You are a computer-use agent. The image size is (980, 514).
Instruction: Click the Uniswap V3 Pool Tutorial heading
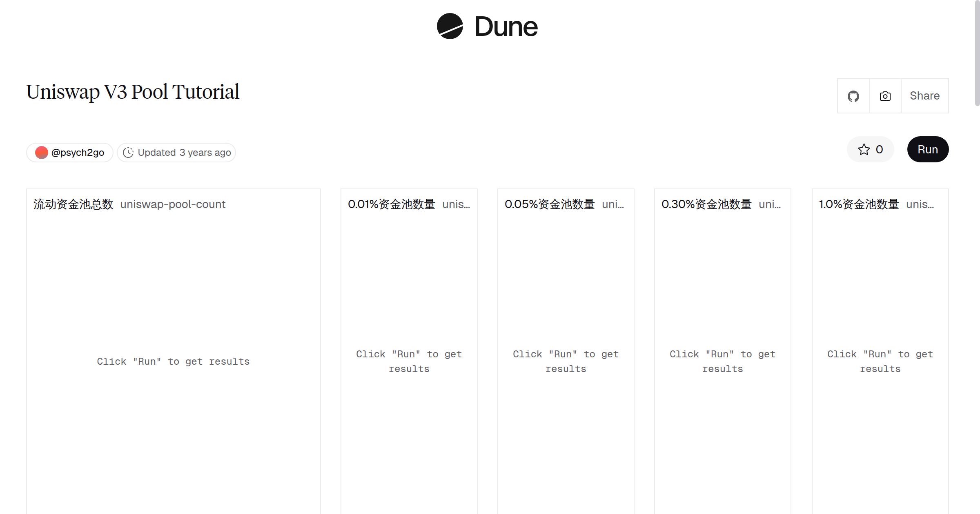tap(132, 92)
